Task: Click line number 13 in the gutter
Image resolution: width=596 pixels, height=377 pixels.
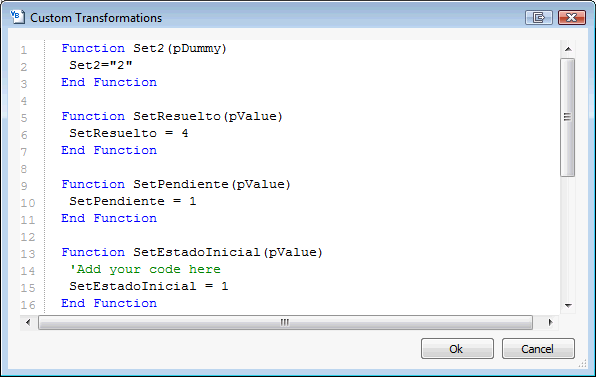Action: pyautogui.click(x=28, y=254)
